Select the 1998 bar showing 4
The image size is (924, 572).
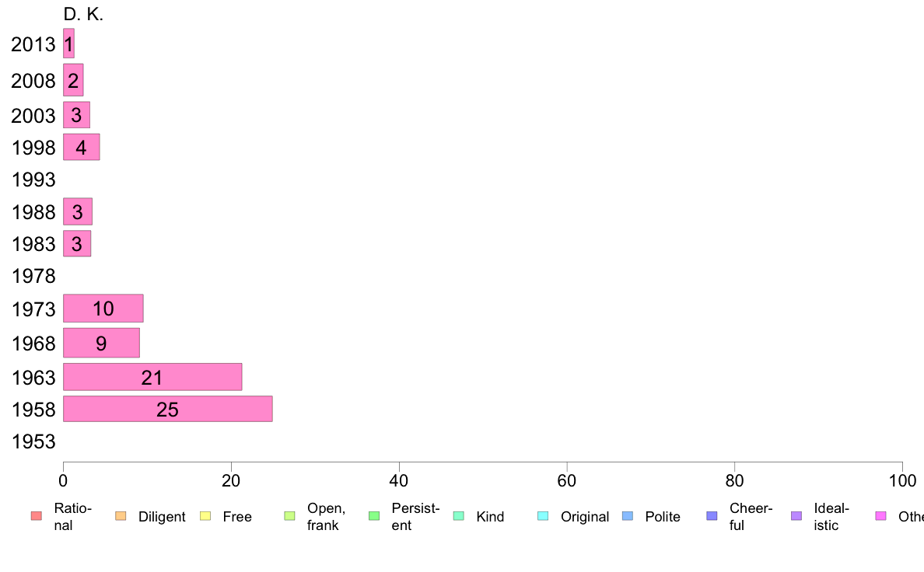coord(82,147)
